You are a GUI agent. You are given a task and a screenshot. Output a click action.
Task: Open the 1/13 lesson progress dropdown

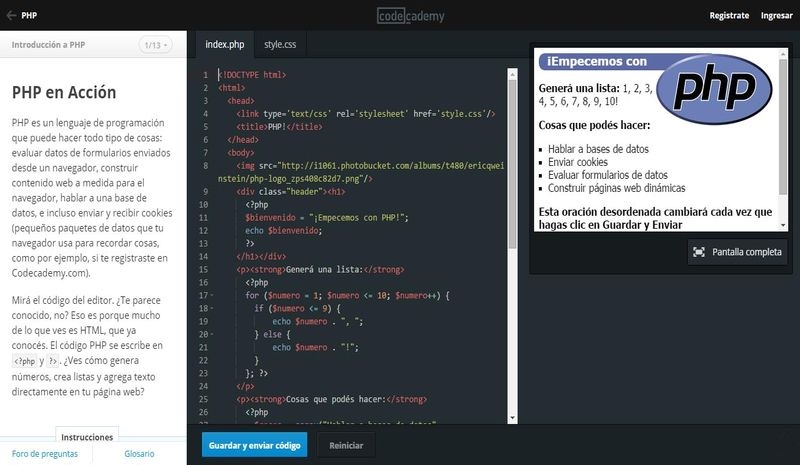click(x=155, y=45)
